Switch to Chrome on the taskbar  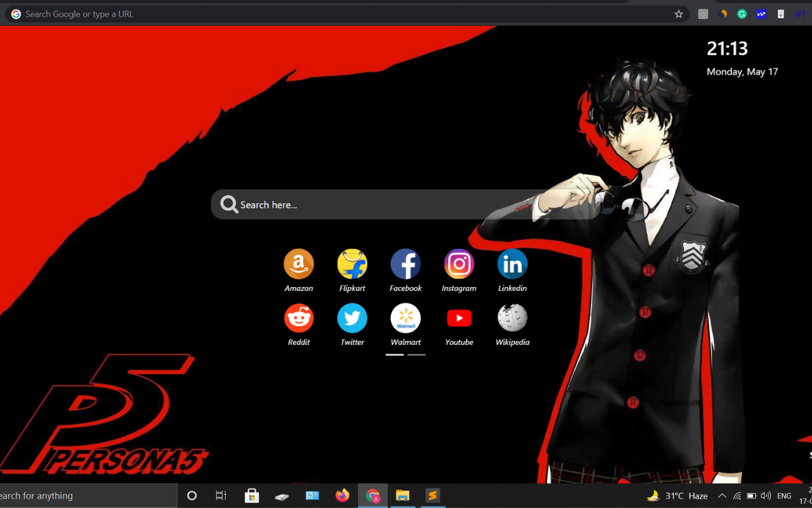tap(373, 496)
